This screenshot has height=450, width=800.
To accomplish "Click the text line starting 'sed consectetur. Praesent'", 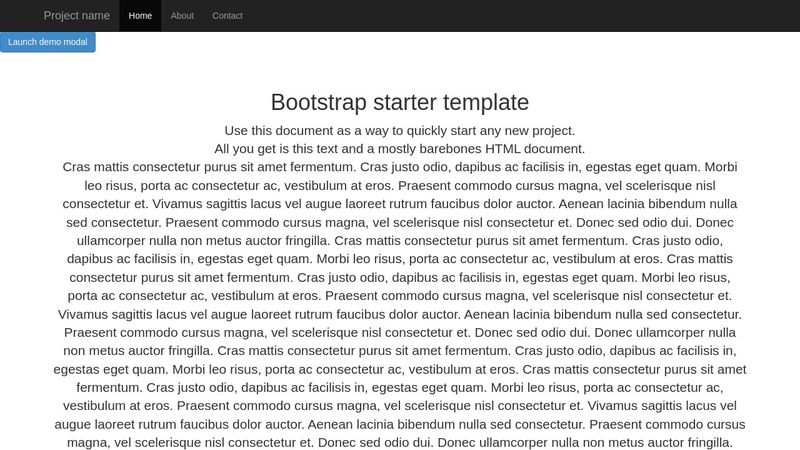I will [x=400, y=222].
